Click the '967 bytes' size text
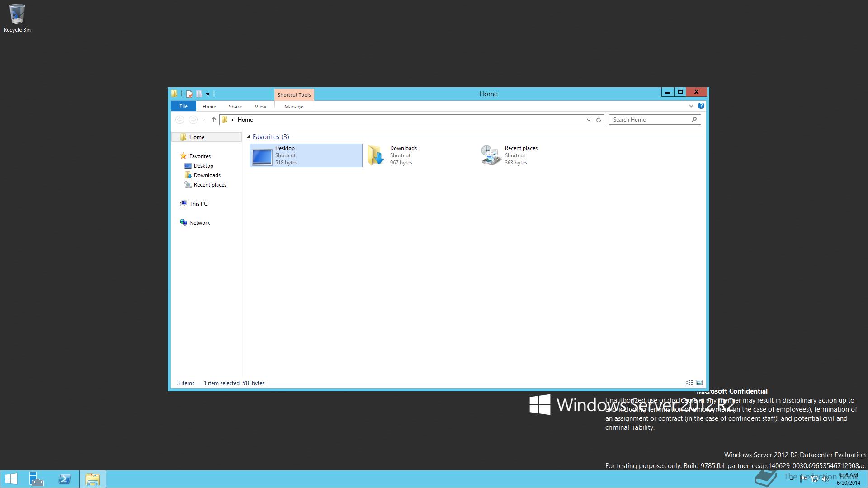 (401, 163)
